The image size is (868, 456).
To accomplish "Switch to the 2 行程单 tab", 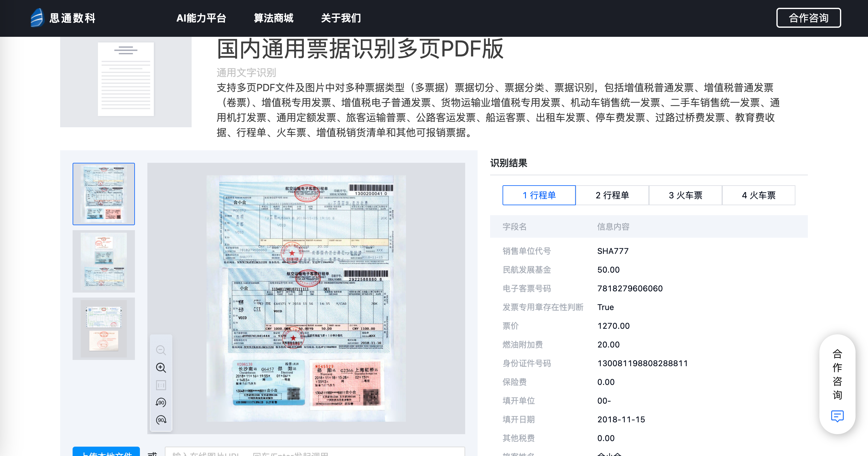I will [x=612, y=195].
